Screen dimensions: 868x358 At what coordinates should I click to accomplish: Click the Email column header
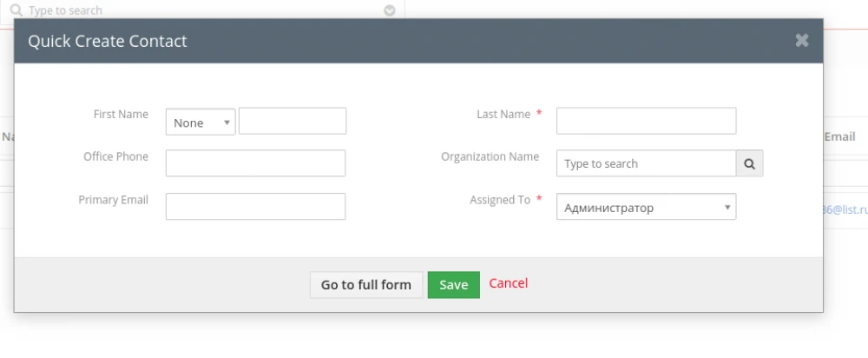pos(840,136)
